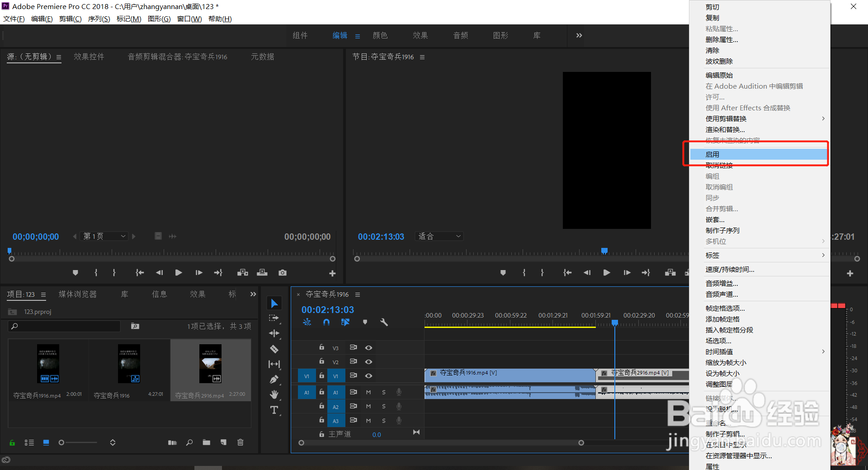This screenshot has width=868, height=470.
Task: Mark In in Source monitor
Action: (x=96, y=273)
